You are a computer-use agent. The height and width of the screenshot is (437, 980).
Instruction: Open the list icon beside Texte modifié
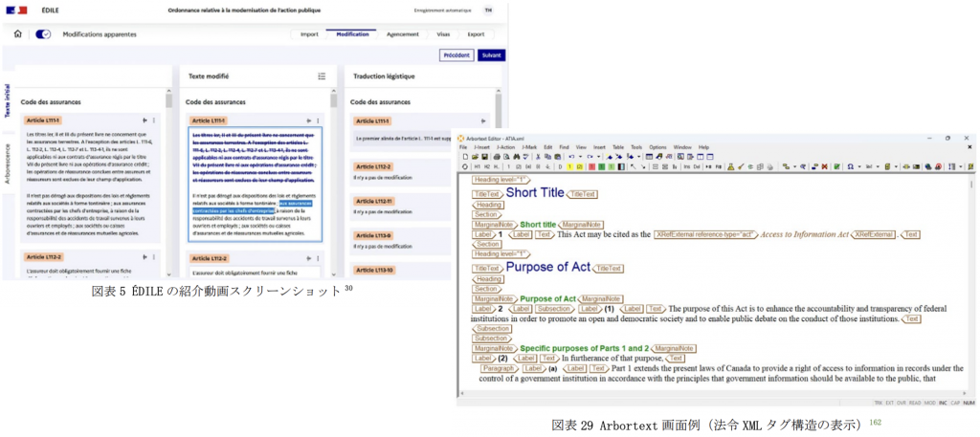click(322, 76)
